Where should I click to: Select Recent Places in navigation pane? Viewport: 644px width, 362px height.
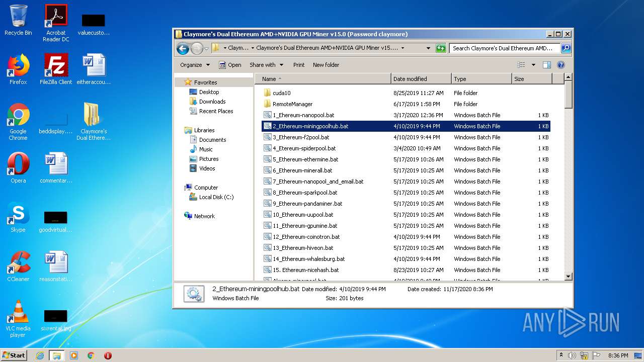pyautogui.click(x=216, y=111)
